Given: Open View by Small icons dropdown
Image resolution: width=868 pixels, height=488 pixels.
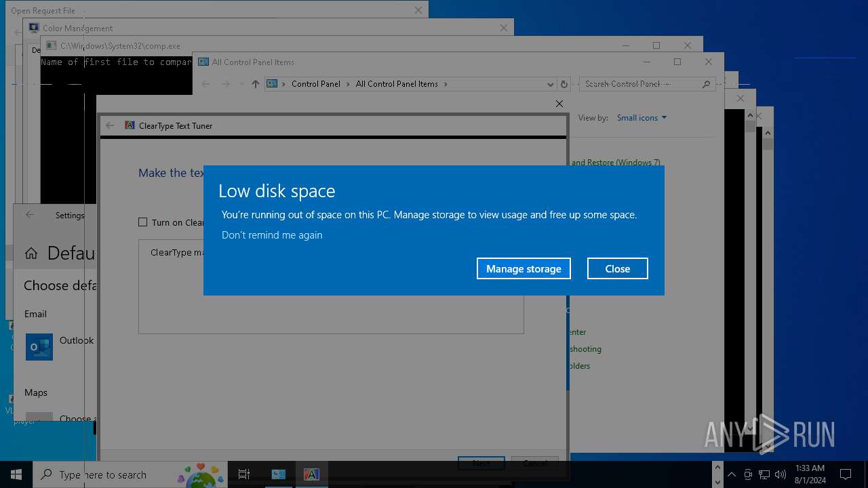Looking at the screenshot, I should (x=642, y=118).
